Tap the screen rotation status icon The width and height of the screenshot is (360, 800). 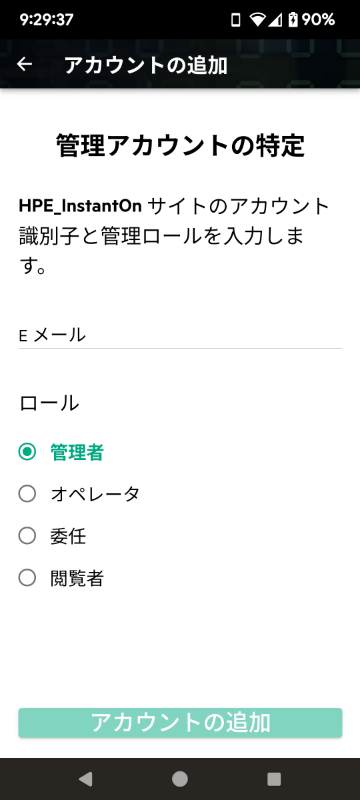tap(236, 20)
